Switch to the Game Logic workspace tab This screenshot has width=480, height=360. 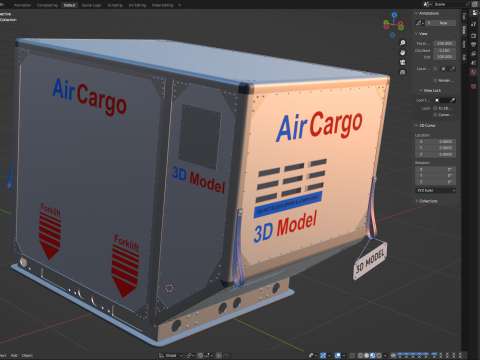click(x=91, y=5)
